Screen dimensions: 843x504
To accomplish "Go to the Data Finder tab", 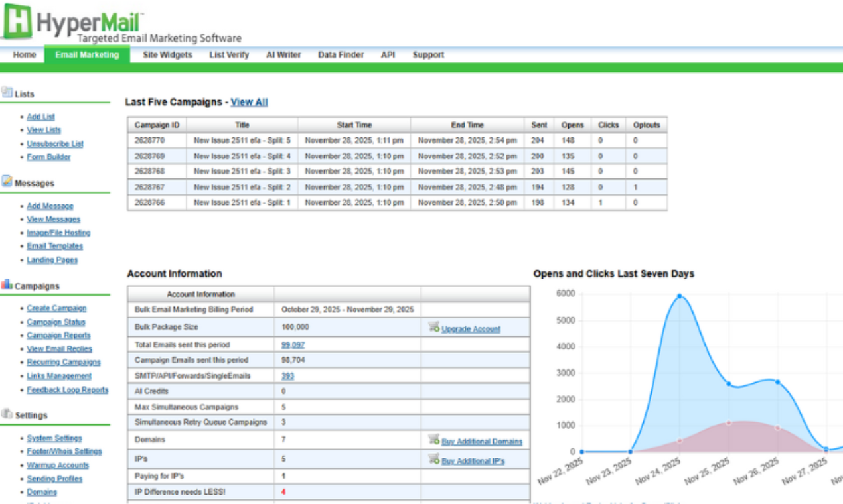I will point(341,55).
